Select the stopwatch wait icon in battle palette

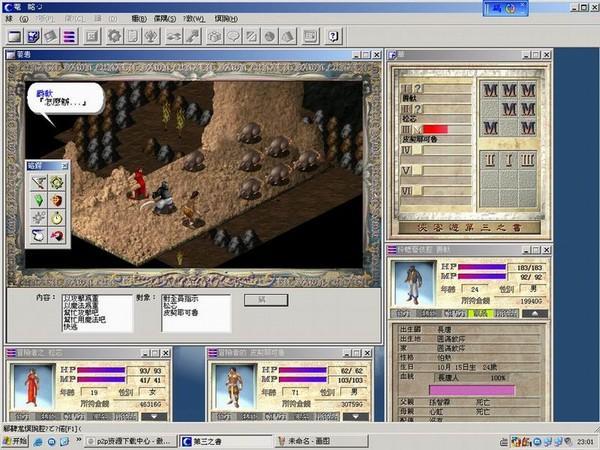pyautogui.click(x=57, y=218)
